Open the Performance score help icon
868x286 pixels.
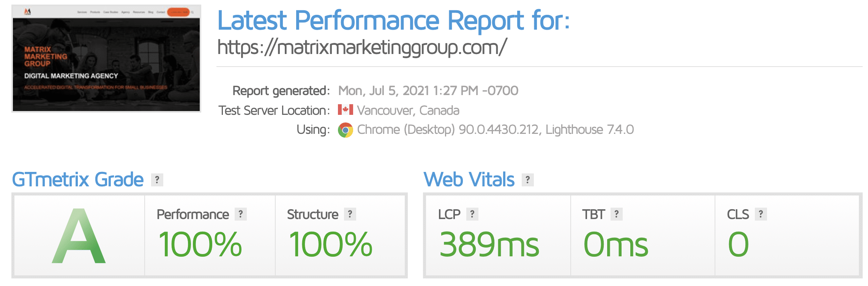241,214
